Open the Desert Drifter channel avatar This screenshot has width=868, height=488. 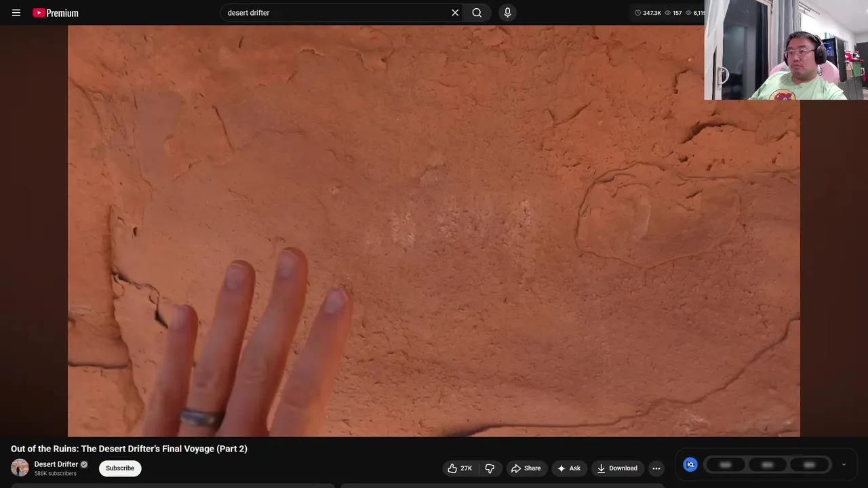click(20, 468)
